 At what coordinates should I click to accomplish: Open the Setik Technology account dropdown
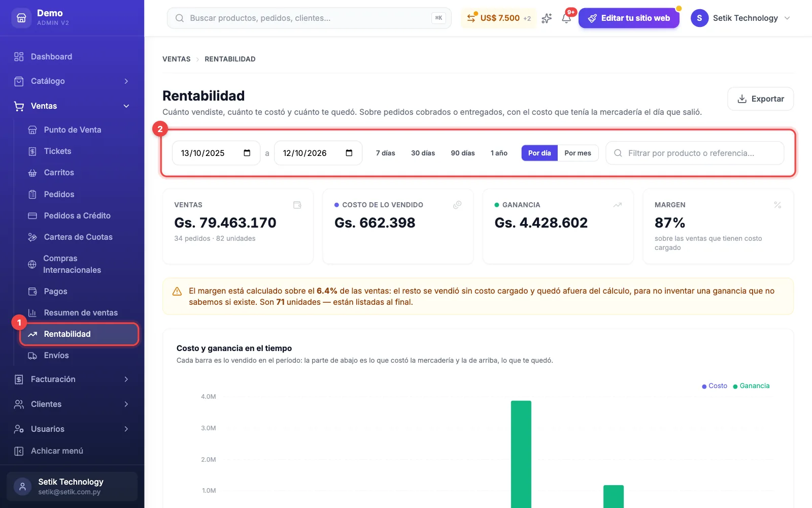pyautogui.click(x=741, y=18)
